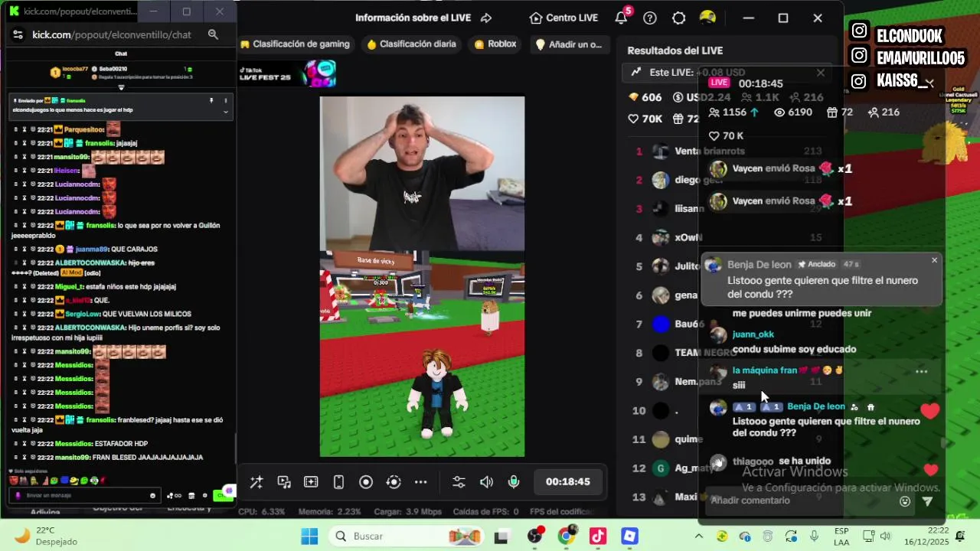Viewport: 980px width, 551px height.
Task: Click the record circle button
Action: click(366, 482)
